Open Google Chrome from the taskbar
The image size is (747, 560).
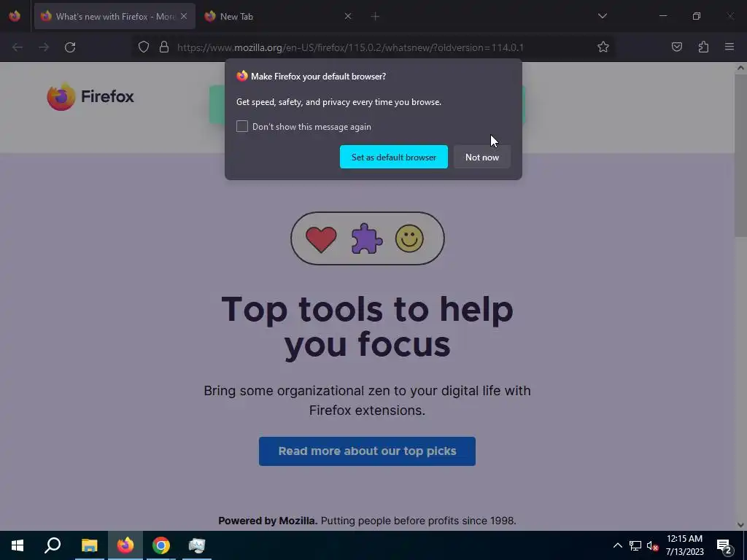click(x=161, y=545)
